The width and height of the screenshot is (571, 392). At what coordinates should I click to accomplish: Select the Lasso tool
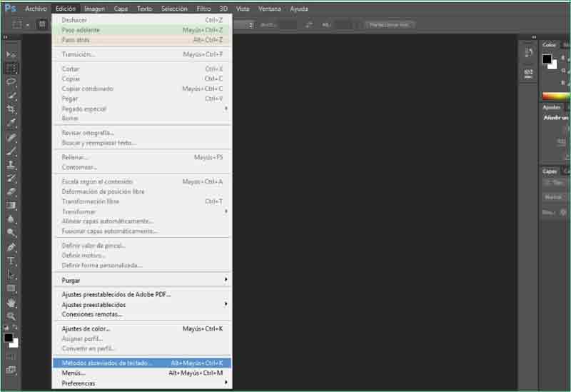coord(11,82)
